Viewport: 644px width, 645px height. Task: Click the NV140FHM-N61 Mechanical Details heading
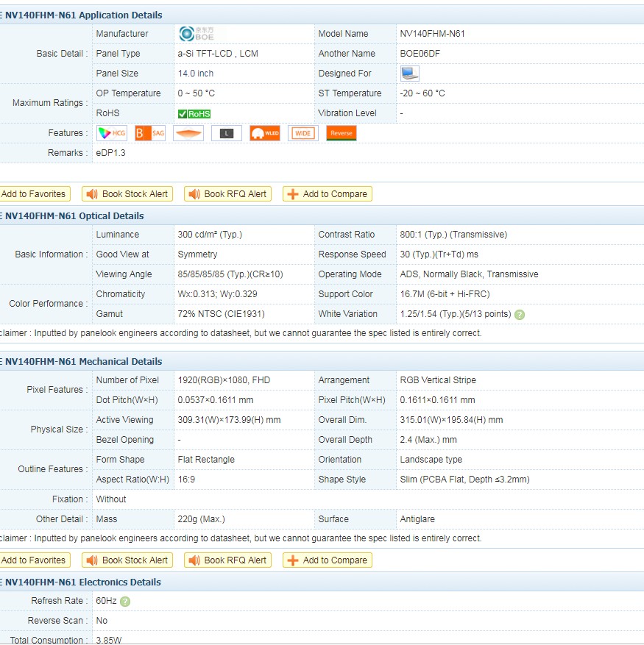[84, 362]
